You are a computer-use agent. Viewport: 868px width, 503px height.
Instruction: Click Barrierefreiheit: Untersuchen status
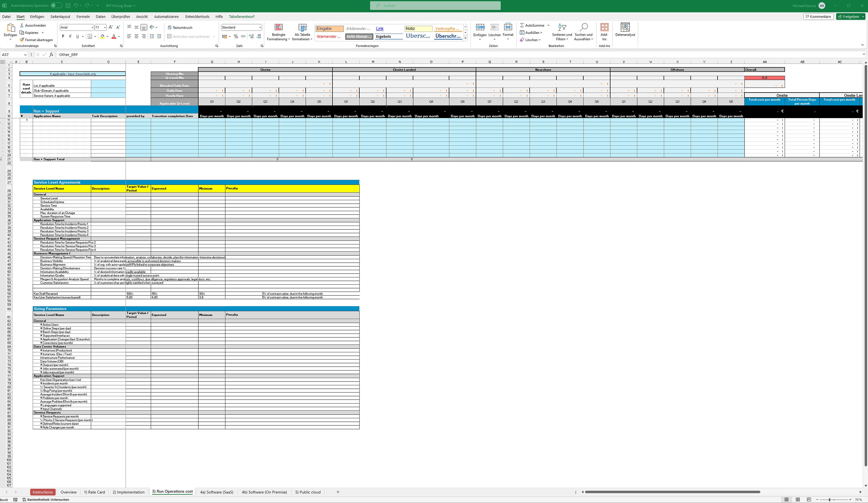click(46, 500)
